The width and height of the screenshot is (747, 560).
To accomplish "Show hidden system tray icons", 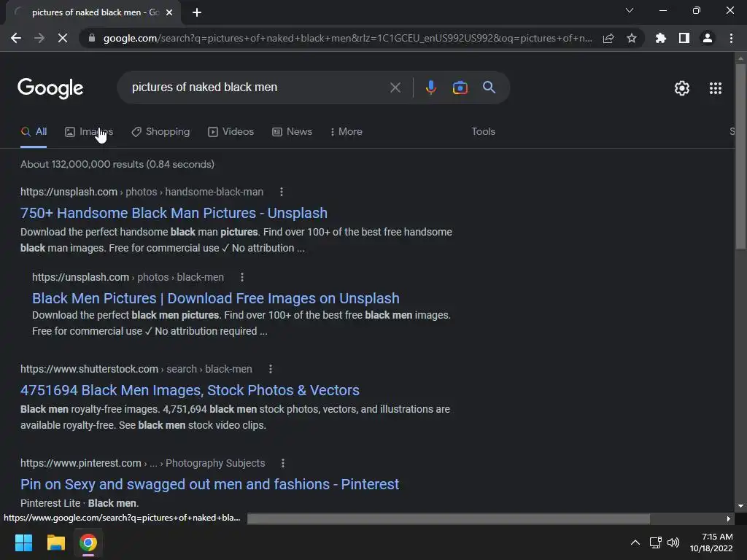I will coord(635,542).
